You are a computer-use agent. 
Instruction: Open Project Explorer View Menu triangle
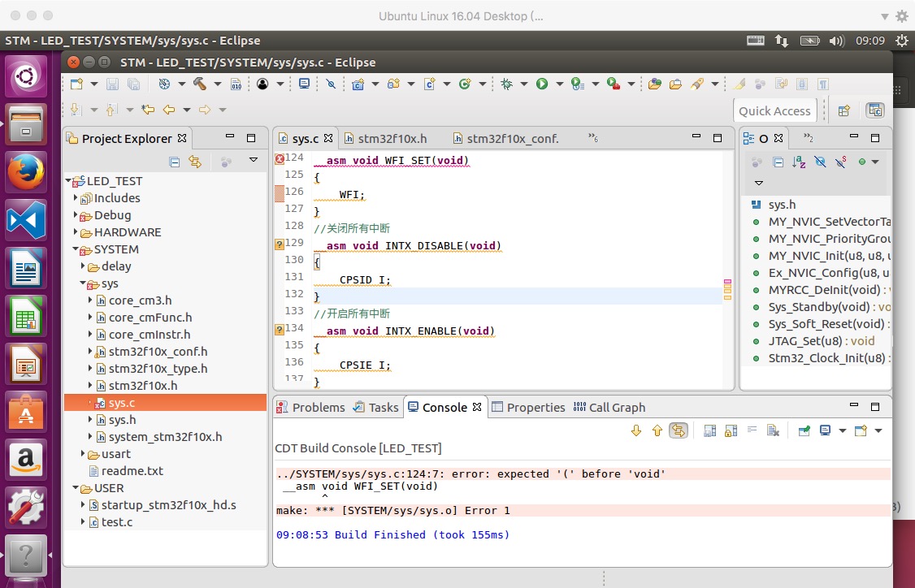click(254, 160)
